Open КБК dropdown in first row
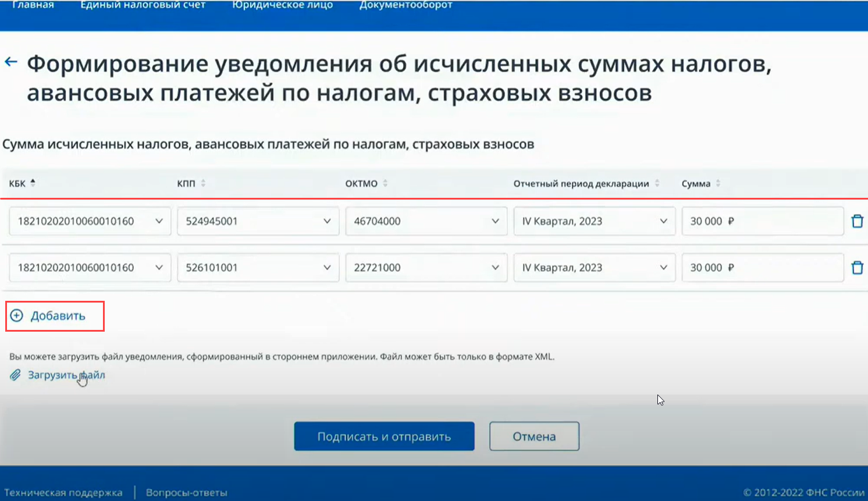Image resolution: width=868 pixels, height=501 pixels. 159,221
